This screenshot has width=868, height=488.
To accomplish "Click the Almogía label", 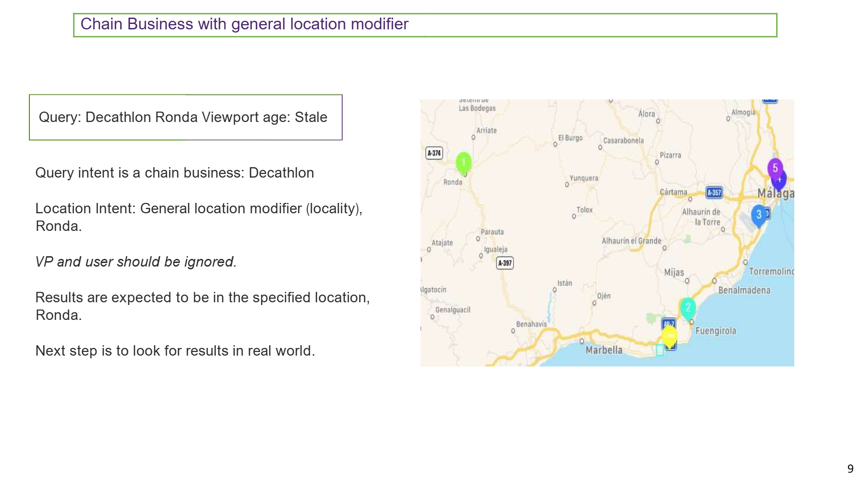I will pos(743,113).
